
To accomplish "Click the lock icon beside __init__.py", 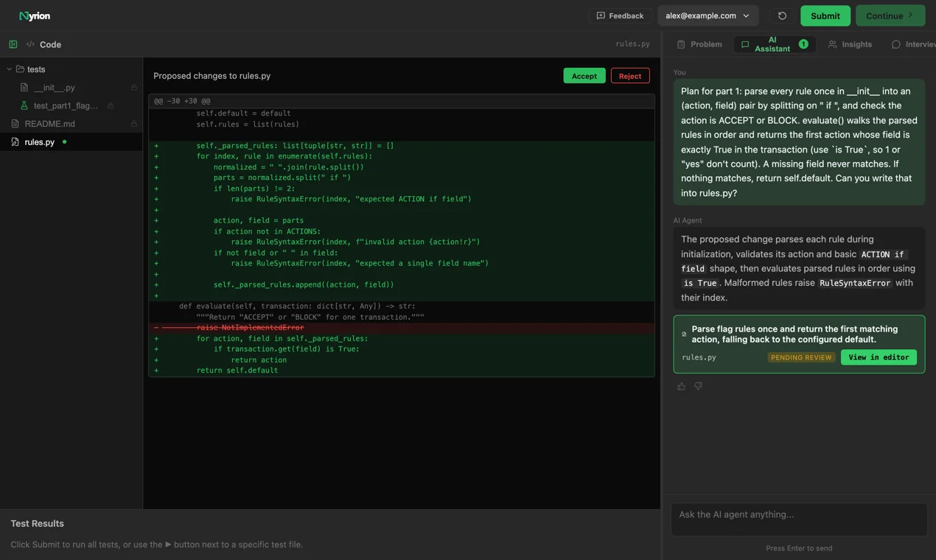I will 134,88.
